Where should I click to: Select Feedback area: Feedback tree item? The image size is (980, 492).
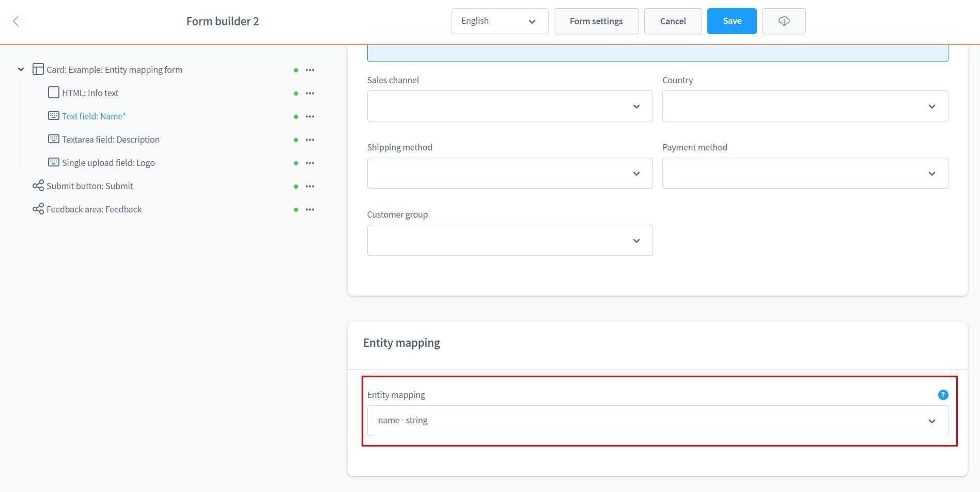pos(94,210)
